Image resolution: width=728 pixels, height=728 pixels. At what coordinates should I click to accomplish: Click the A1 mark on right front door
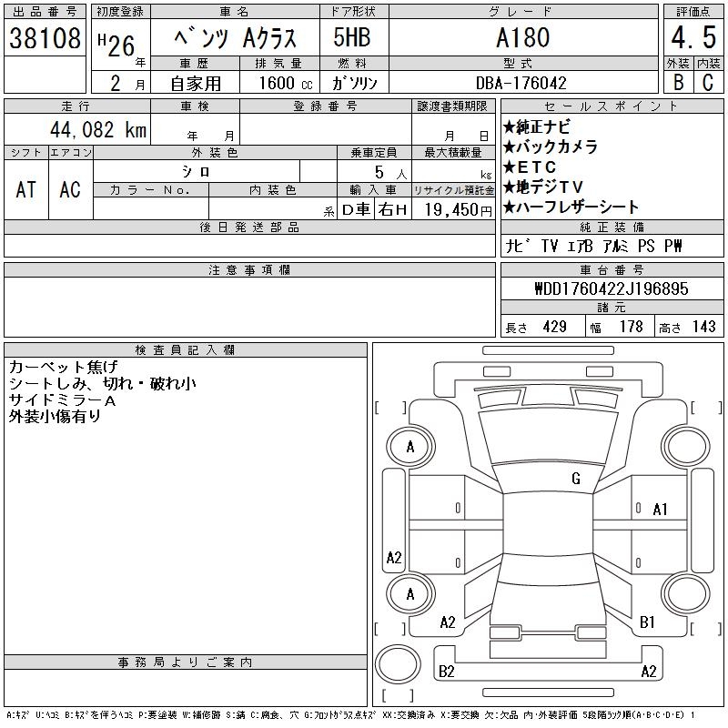tap(660, 510)
